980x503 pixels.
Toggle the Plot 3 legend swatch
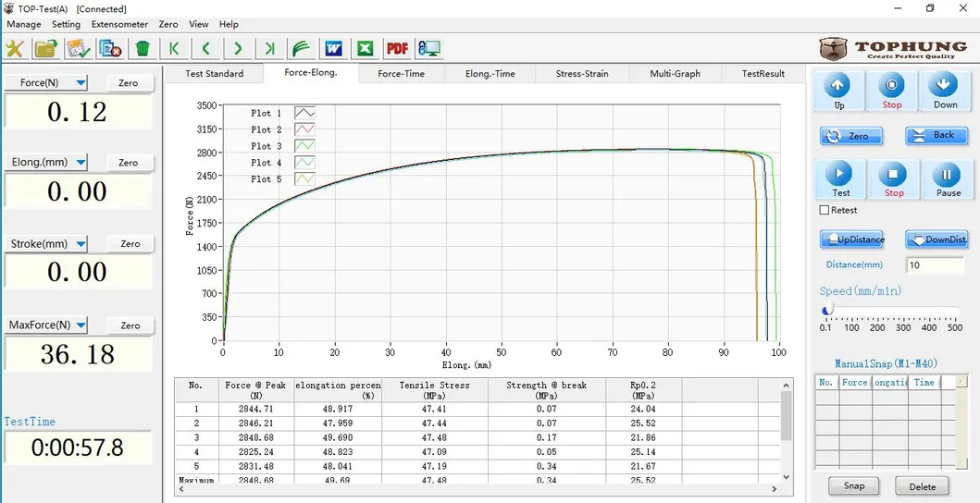(x=304, y=146)
